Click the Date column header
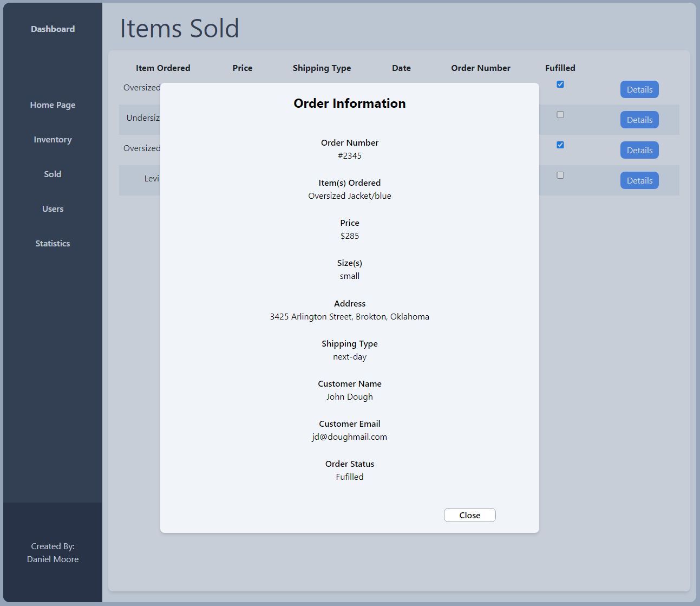This screenshot has height=606, width=700. click(x=401, y=68)
